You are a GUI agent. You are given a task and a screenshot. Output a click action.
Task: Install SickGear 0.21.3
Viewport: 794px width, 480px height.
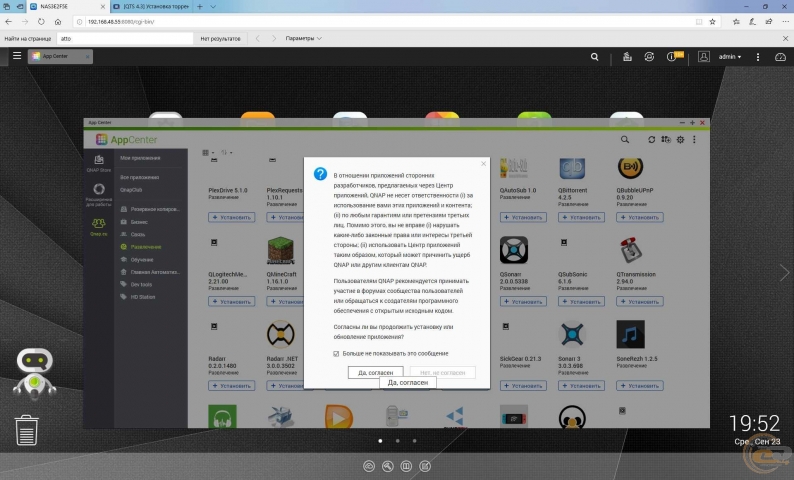pos(523,385)
